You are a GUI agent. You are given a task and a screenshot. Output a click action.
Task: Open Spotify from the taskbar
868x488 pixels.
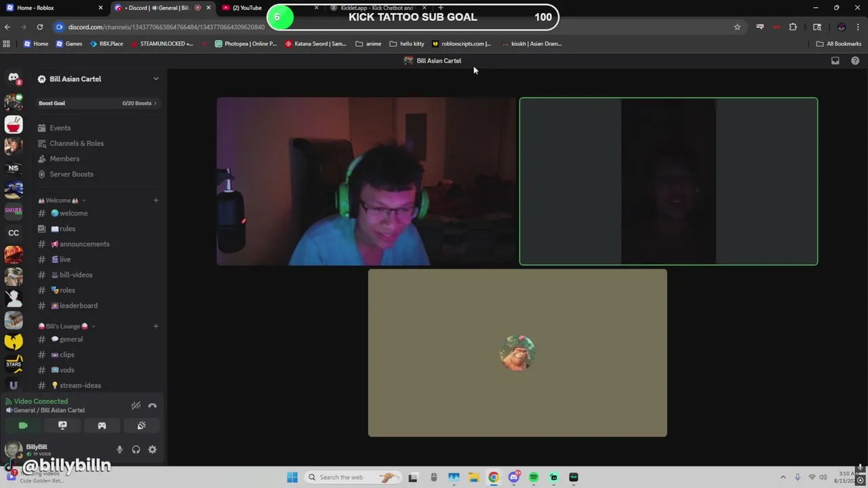[534, 477]
